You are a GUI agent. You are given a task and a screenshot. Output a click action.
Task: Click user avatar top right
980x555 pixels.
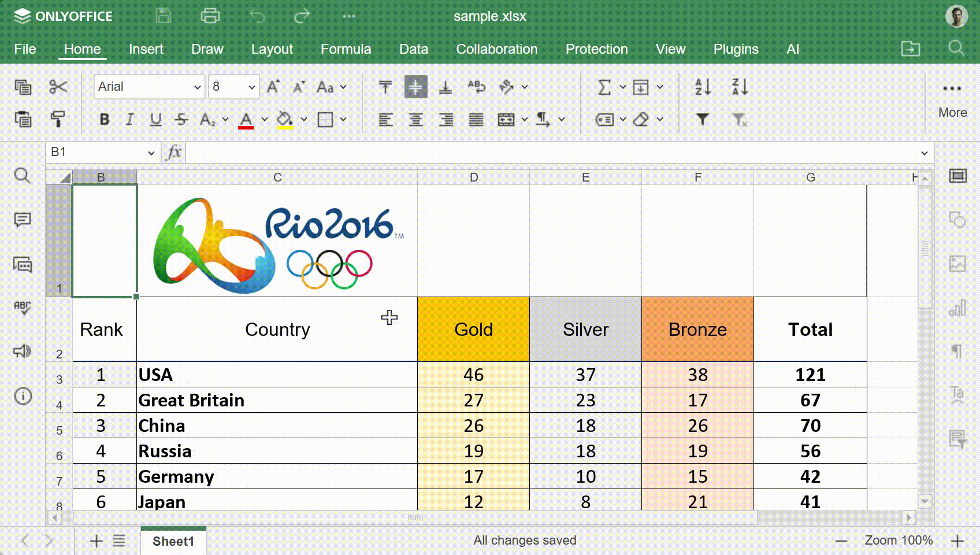click(956, 16)
